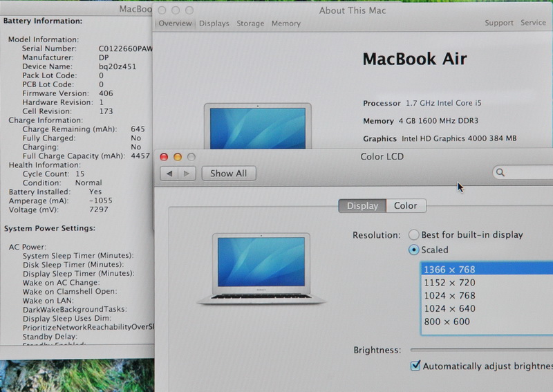Open the Support link in About This Mac

tap(499, 23)
